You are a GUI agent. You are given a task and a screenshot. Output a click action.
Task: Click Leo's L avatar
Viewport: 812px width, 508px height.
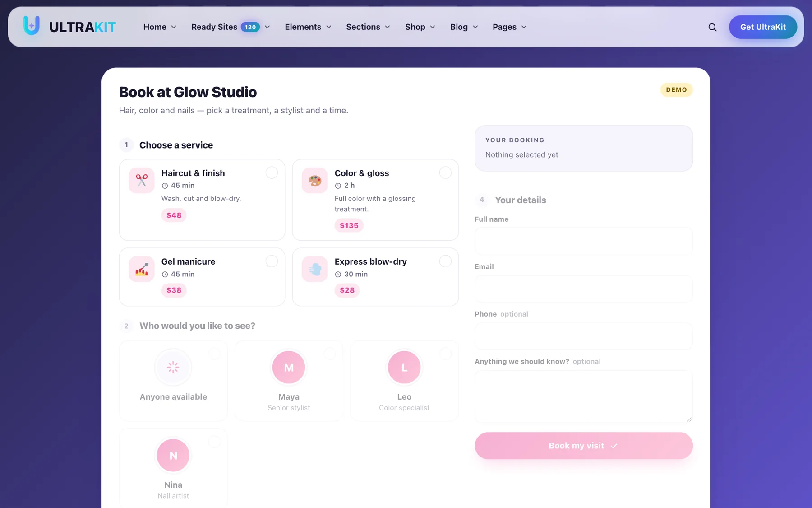pos(404,367)
